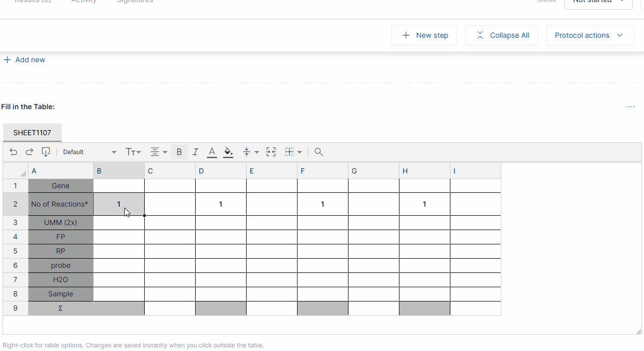Toggle bold formatting
644x351 pixels.
point(179,152)
